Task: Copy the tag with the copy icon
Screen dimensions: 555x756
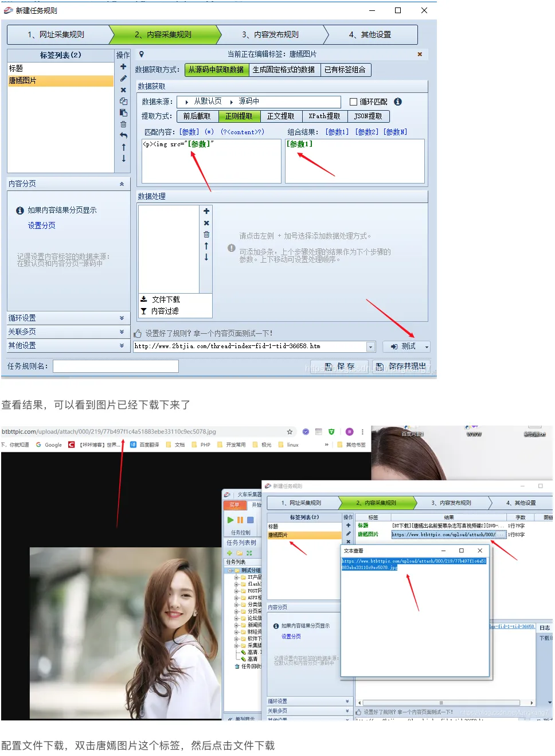Action: pos(123,102)
